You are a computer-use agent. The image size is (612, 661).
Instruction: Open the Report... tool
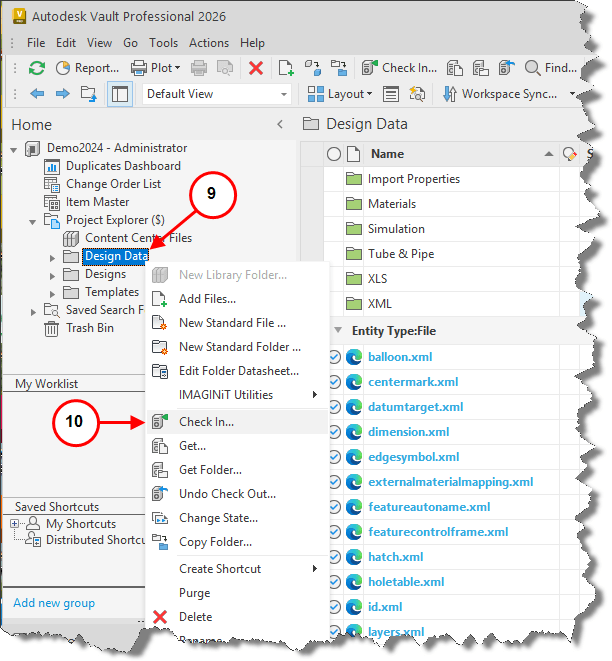87,68
